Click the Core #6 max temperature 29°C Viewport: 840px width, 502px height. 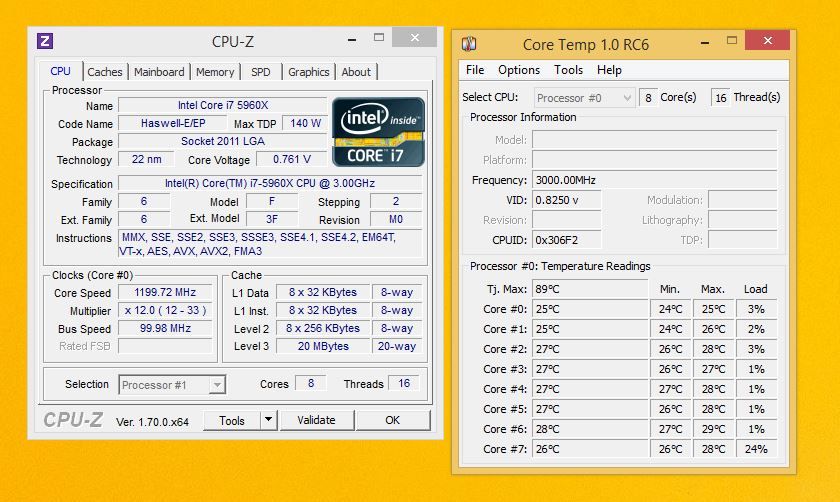point(714,429)
